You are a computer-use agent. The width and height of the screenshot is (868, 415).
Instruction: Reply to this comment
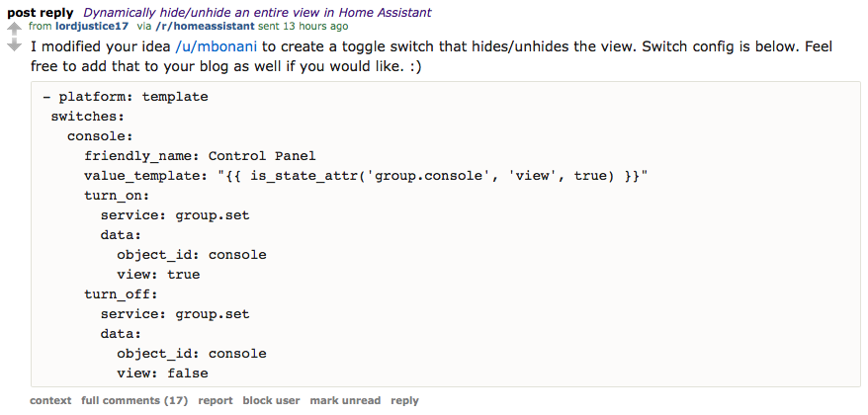click(x=404, y=400)
